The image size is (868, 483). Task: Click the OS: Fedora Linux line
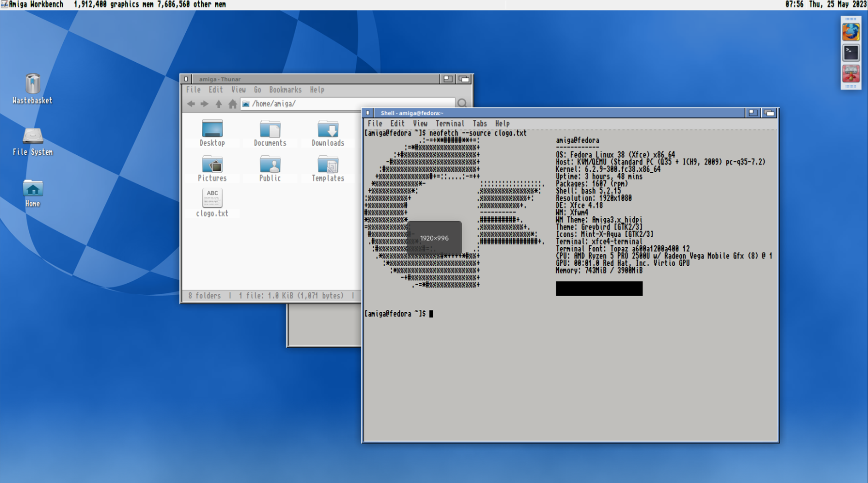pos(615,155)
